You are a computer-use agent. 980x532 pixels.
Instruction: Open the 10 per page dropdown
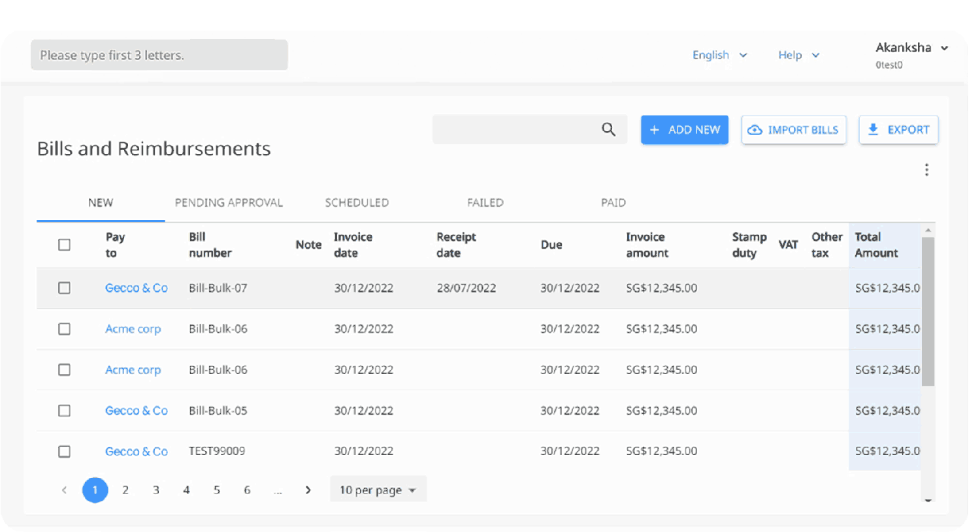[x=378, y=490]
